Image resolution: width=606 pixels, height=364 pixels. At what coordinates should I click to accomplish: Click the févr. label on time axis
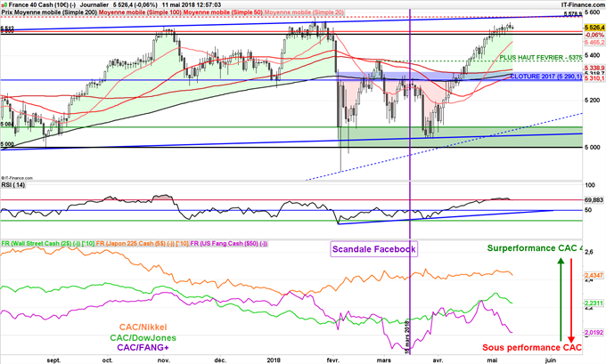pyautogui.click(x=332, y=360)
